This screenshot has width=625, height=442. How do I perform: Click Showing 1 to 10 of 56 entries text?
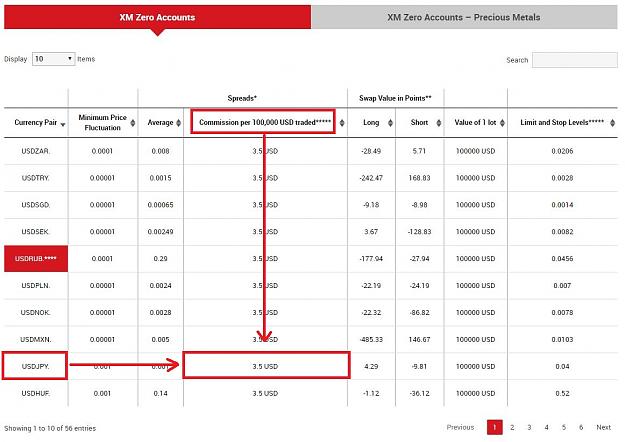point(50,428)
